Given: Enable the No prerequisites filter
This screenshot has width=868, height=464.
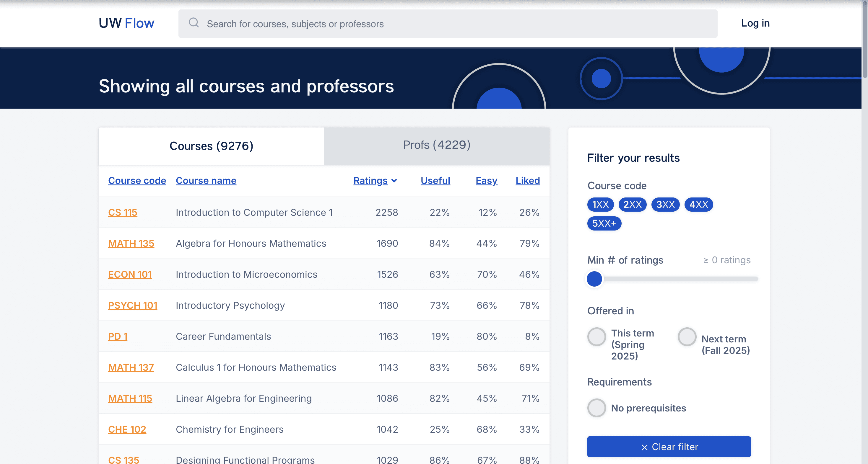Looking at the screenshot, I should click(x=596, y=408).
